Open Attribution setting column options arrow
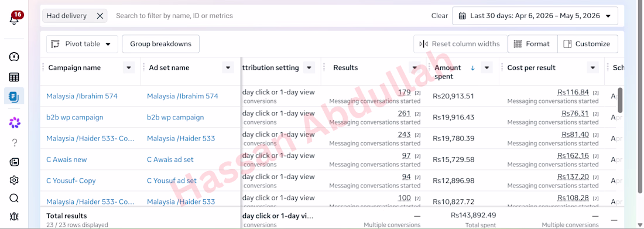 (x=309, y=68)
